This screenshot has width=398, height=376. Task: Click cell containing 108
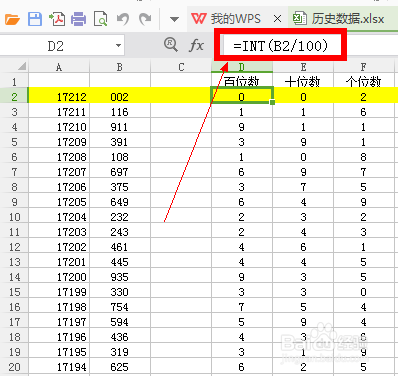click(x=120, y=157)
